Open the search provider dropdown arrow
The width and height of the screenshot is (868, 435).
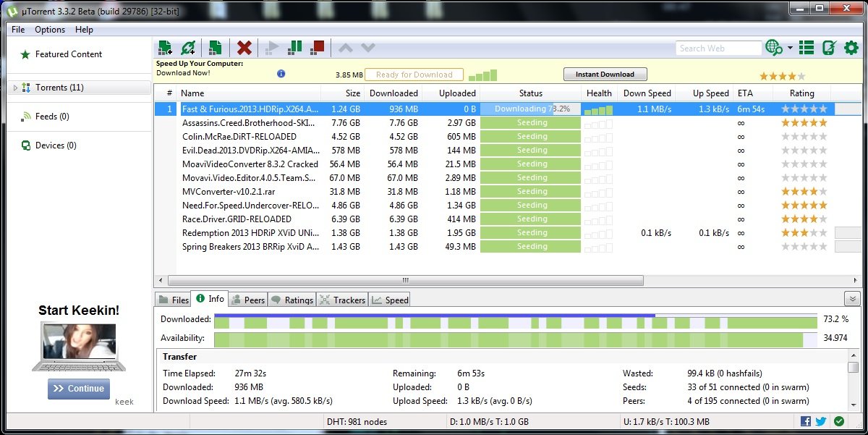click(x=790, y=48)
